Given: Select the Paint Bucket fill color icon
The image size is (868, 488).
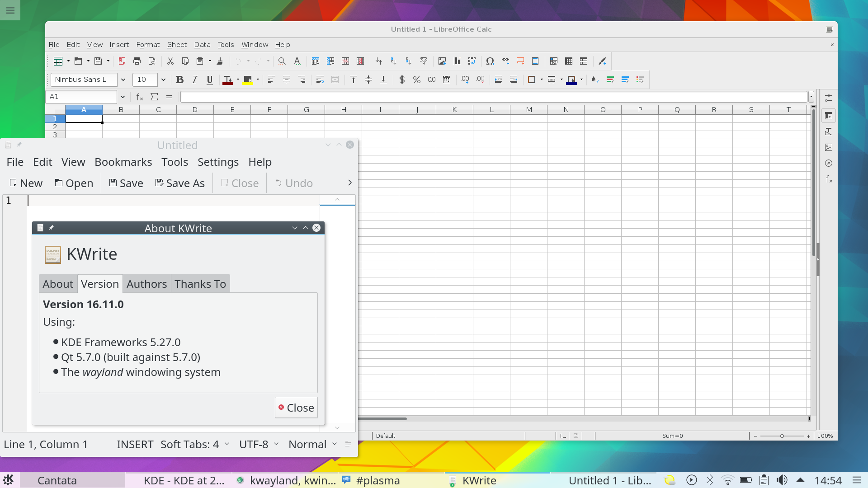Looking at the screenshot, I should 248,79.
